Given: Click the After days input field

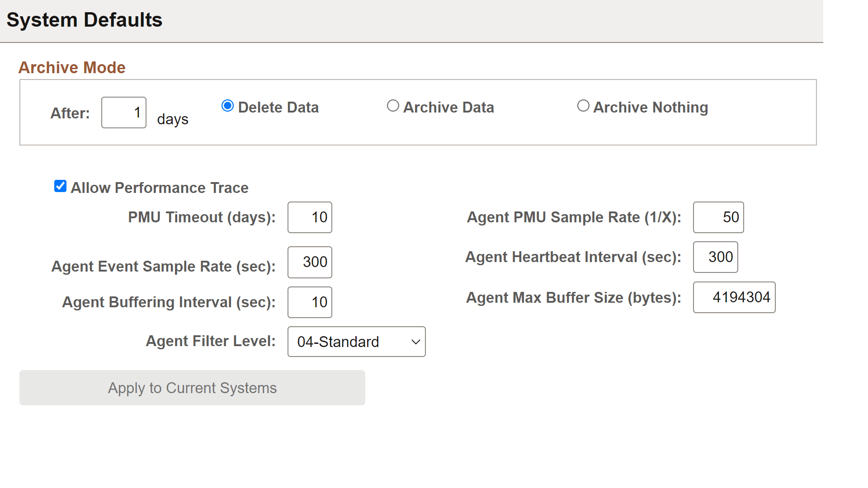Looking at the screenshot, I should pos(123,113).
